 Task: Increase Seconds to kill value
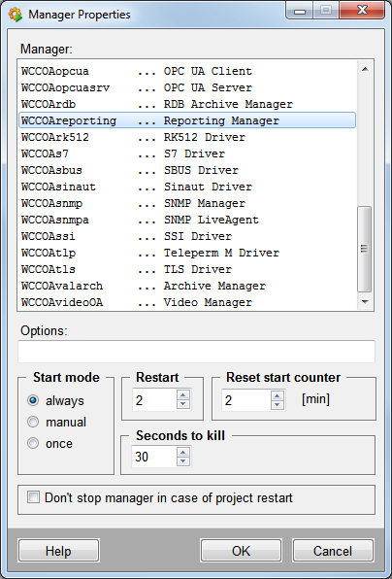point(183,452)
